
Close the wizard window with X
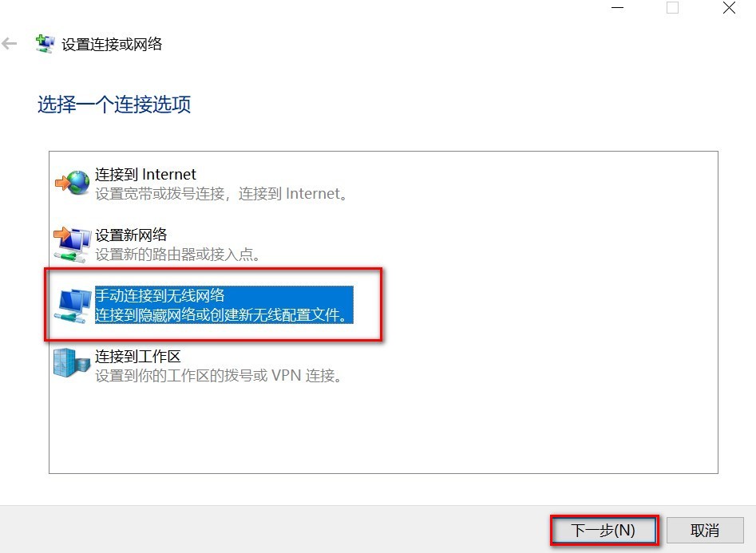(729, 8)
